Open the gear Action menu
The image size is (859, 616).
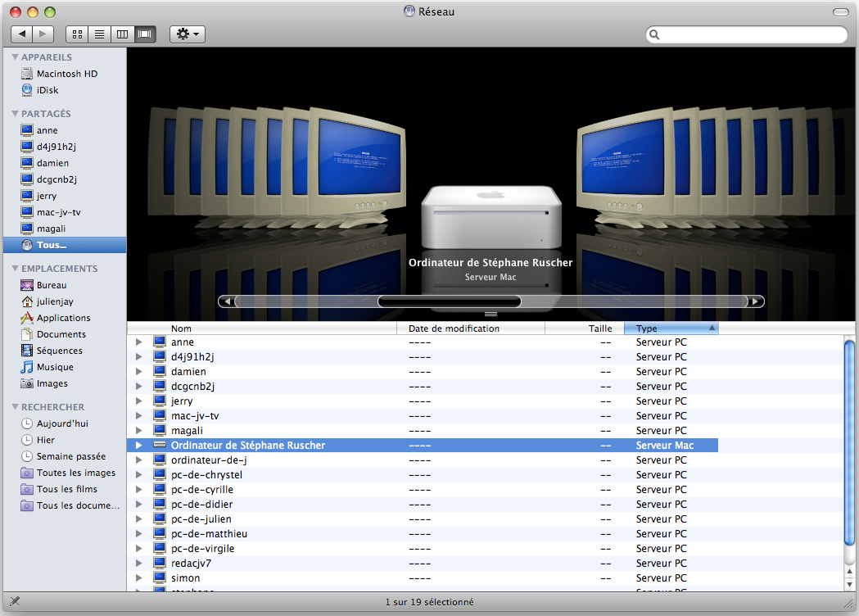tap(188, 34)
